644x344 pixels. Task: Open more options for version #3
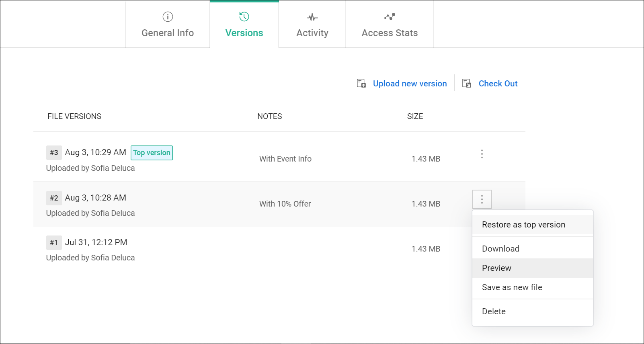tap(482, 154)
